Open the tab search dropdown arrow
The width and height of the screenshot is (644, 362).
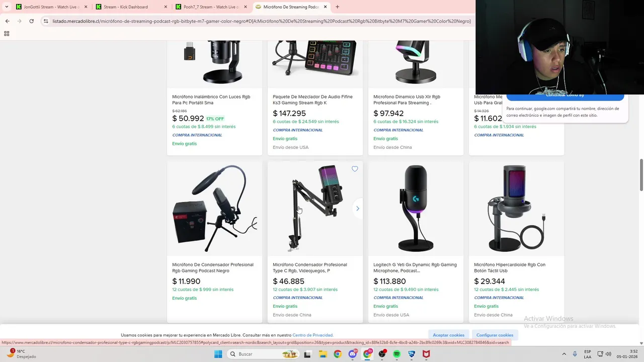tap(6, 7)
